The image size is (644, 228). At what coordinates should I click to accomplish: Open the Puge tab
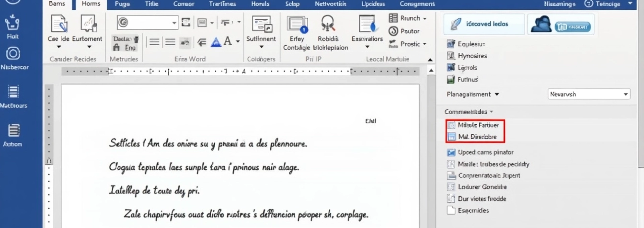(122, 4)
